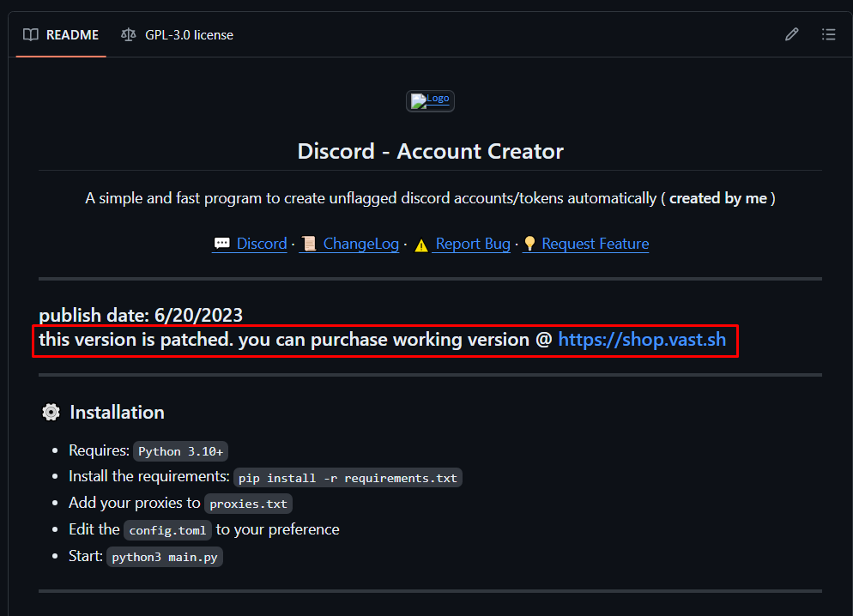
Task: Click the gear icon beside Installation
Action: pos(51,412)
